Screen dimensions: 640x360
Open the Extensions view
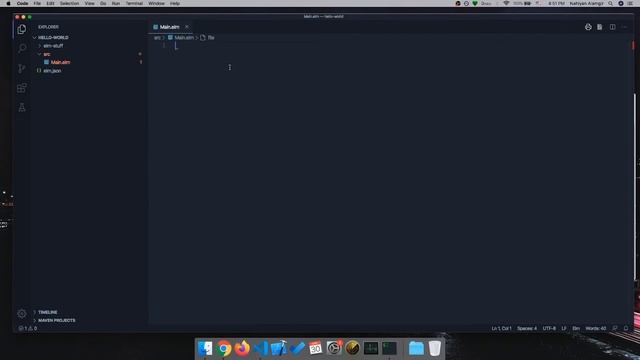pos(22,88)
